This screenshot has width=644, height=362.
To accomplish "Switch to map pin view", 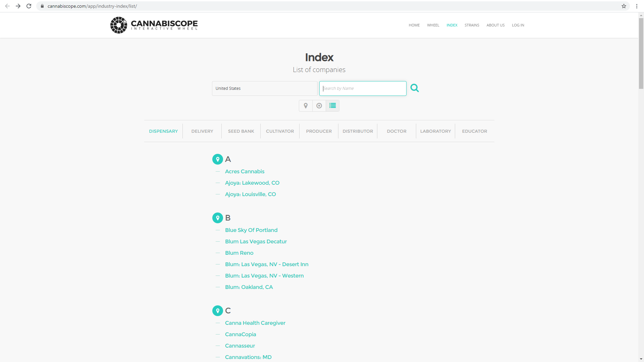I will pyautogui.click(x=306, y=106).
